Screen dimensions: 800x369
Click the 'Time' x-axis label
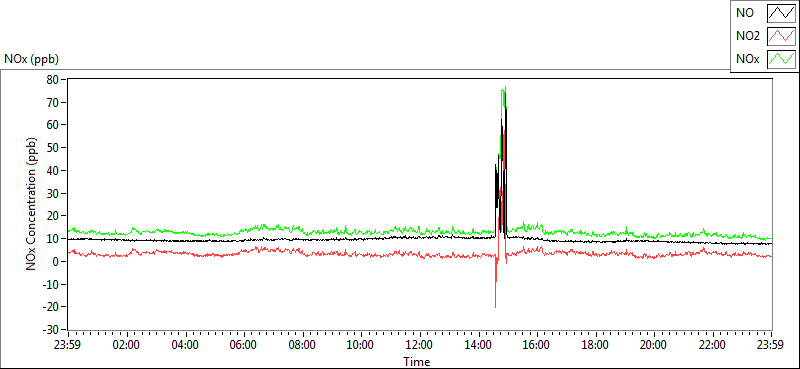point(417,362)
